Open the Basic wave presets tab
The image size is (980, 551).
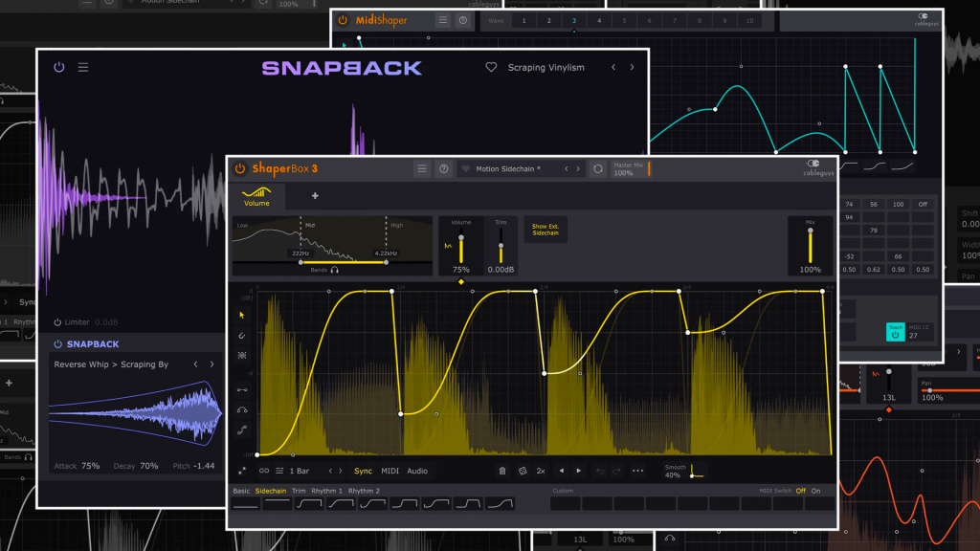click(x=241, y=491)
